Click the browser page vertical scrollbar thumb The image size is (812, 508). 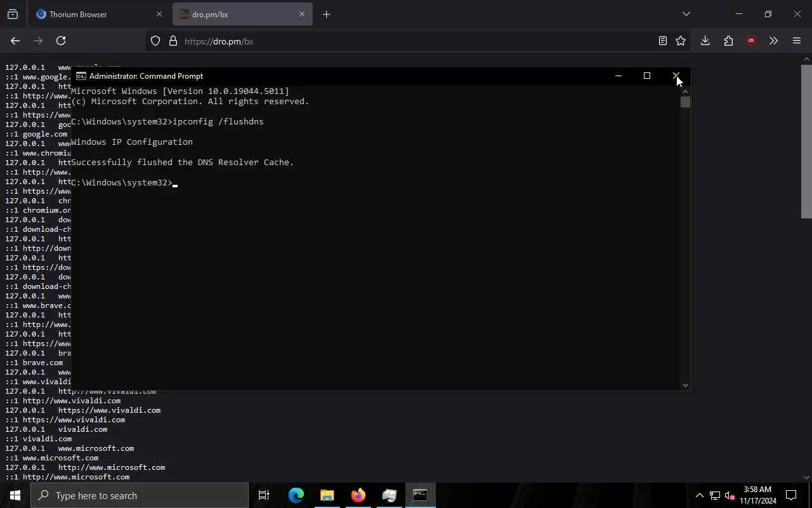807,141
